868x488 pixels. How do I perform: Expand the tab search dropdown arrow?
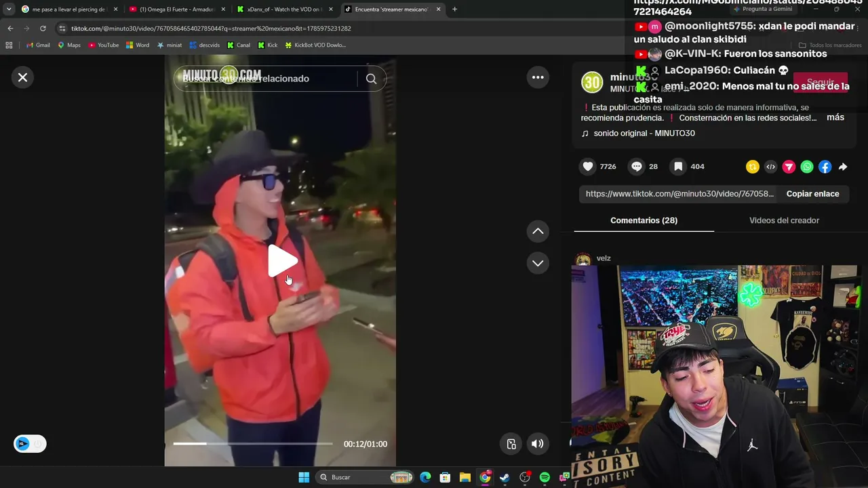8,9
